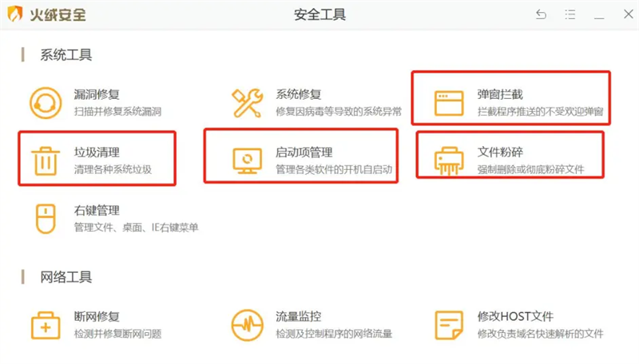Click the 断网修复 first-aid kit icon
The width and height of the screenshot is (639, 364).
pyautogui.click(x=46, y=326)
